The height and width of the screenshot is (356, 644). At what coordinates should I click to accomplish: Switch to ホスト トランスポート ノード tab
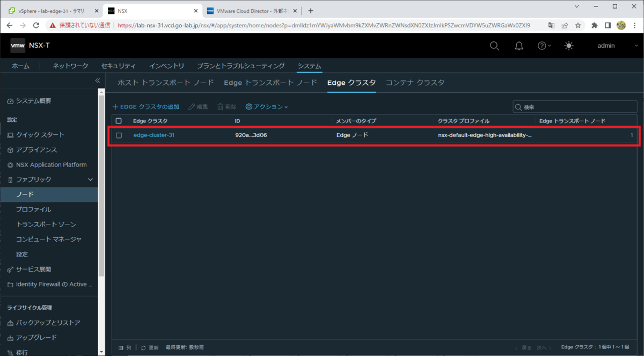click(x=166, y=83)
